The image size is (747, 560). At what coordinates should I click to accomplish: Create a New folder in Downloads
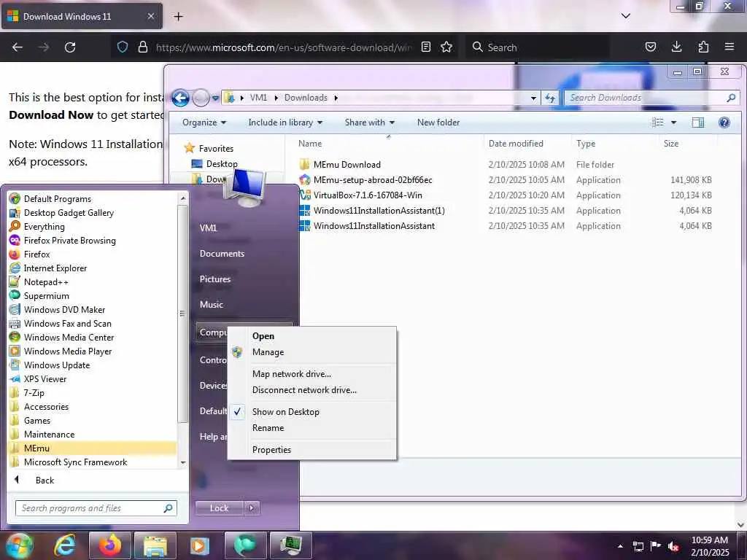click(438, 122)
